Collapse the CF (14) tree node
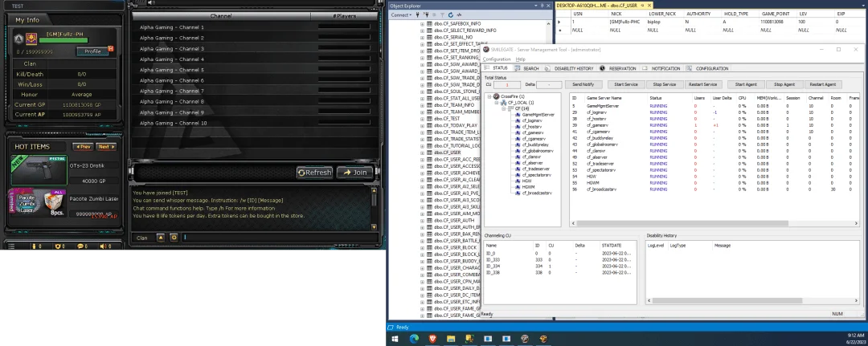 pos(503,109)
